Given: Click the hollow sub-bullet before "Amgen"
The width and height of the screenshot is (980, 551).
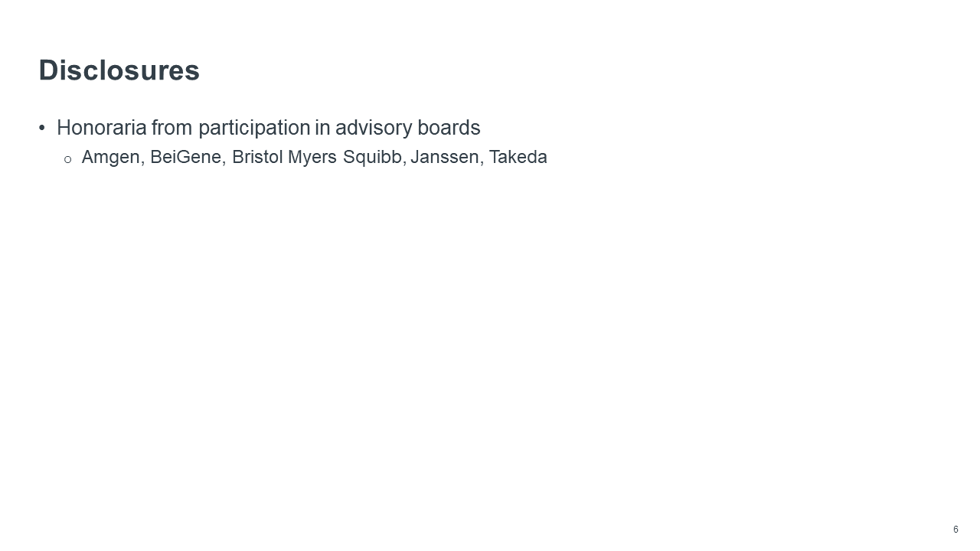Looking at the screenshot, I should pyautogui.click(x=67, y=159).
